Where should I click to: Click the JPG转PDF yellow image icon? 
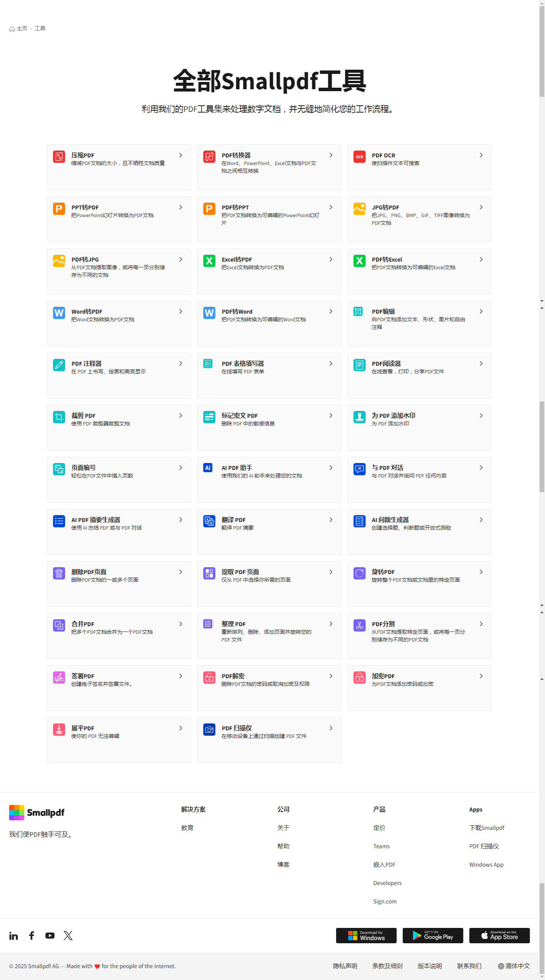click(359, 209)
